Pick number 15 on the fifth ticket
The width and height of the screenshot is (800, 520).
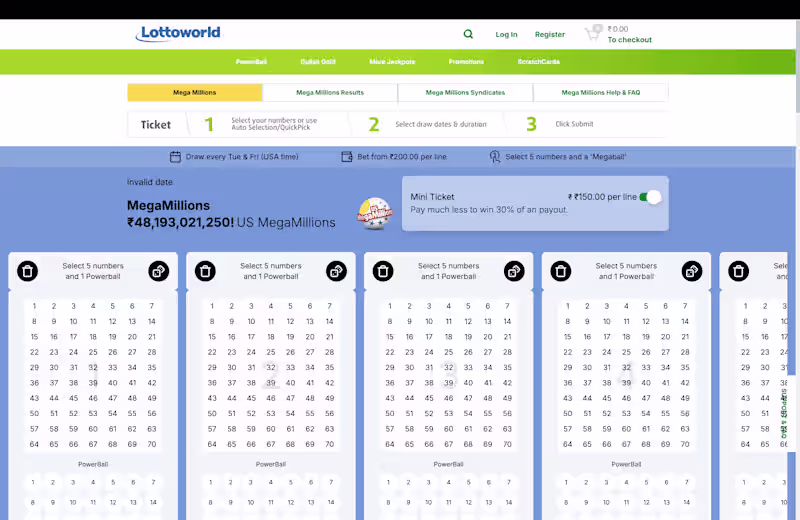pyautogui.click(x=745, y=337)
